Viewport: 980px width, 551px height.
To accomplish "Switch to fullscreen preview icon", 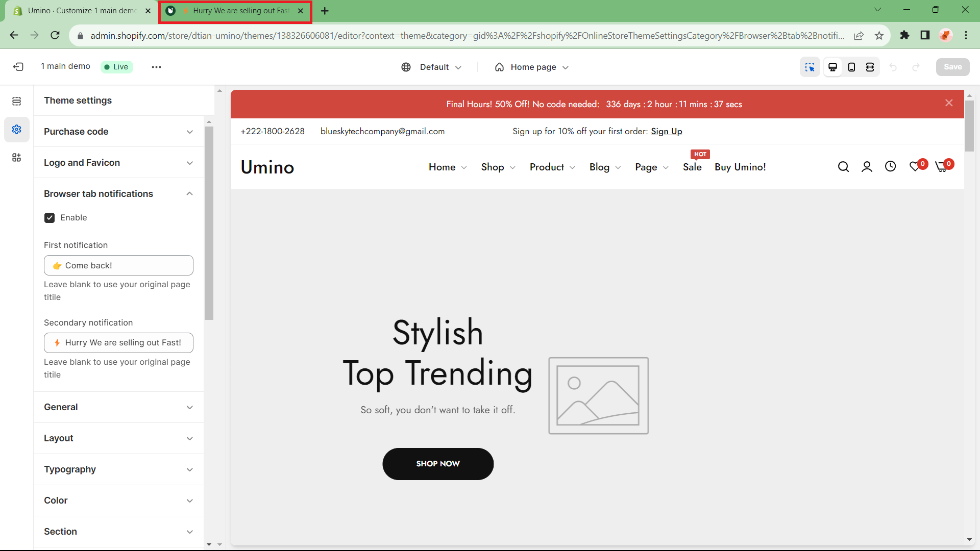I will [x=870, y=67].
